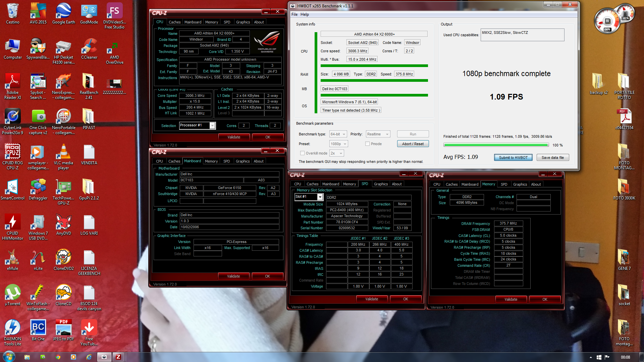Open the backup s2 folder
Screen dimensions: 644x362
click(599, 84)
